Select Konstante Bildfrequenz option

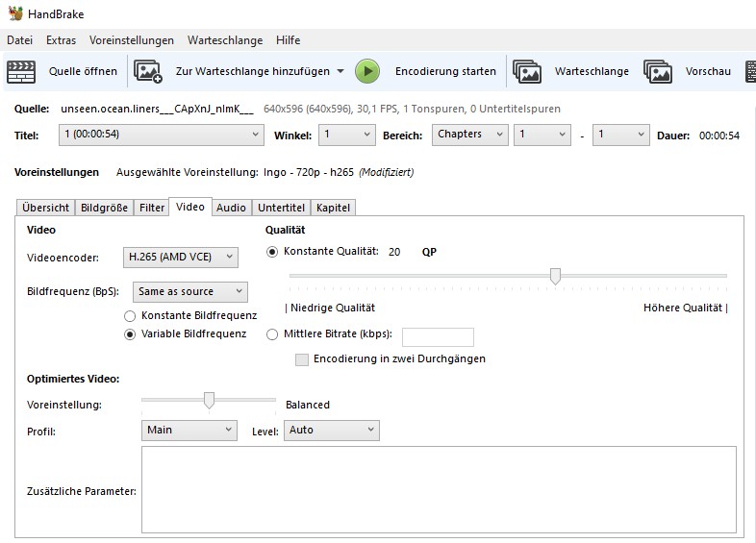tap(130, 316)
